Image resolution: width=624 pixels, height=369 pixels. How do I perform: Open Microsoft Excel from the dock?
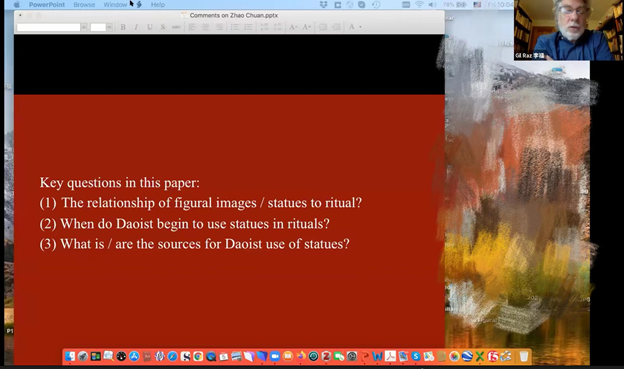click(x=480, y=356)
